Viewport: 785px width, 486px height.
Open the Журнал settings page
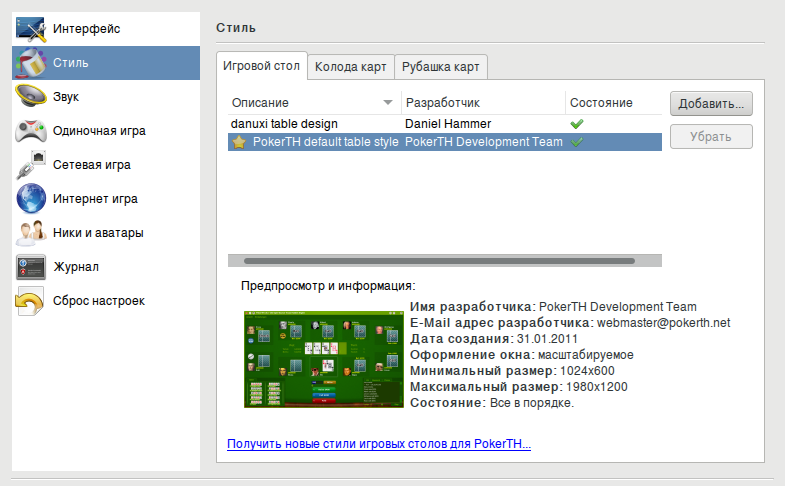click(x=106, y=267)
